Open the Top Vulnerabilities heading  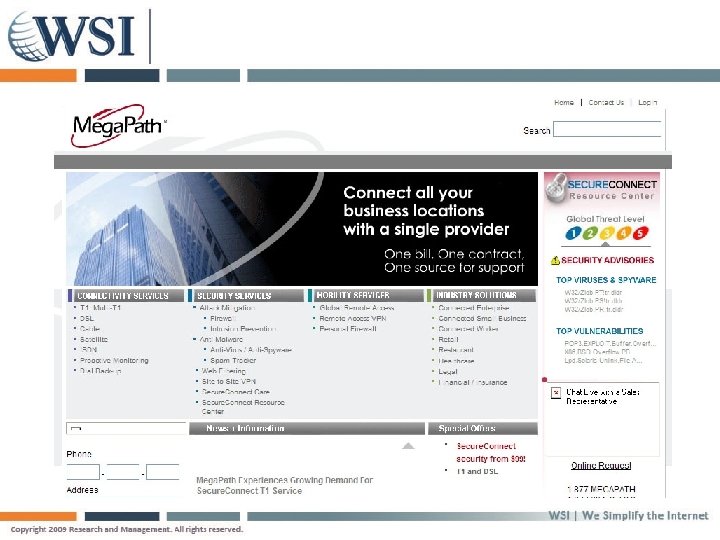point(599,331)
